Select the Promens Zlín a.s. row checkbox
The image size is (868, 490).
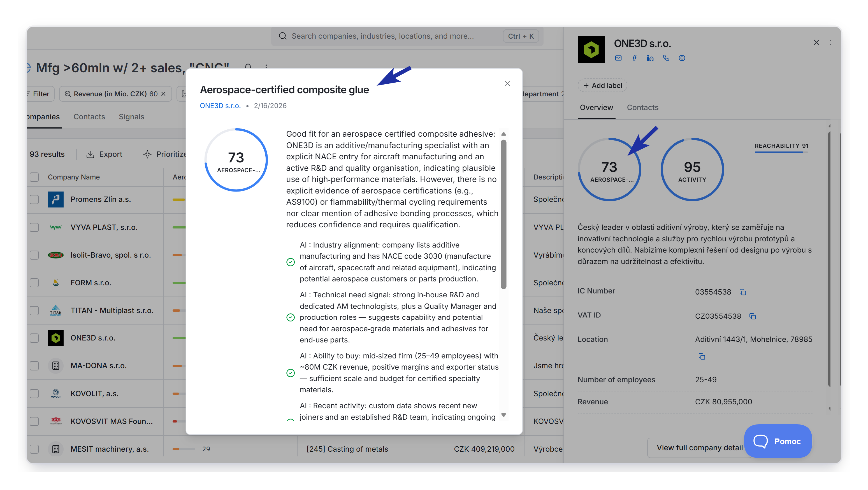34,199
